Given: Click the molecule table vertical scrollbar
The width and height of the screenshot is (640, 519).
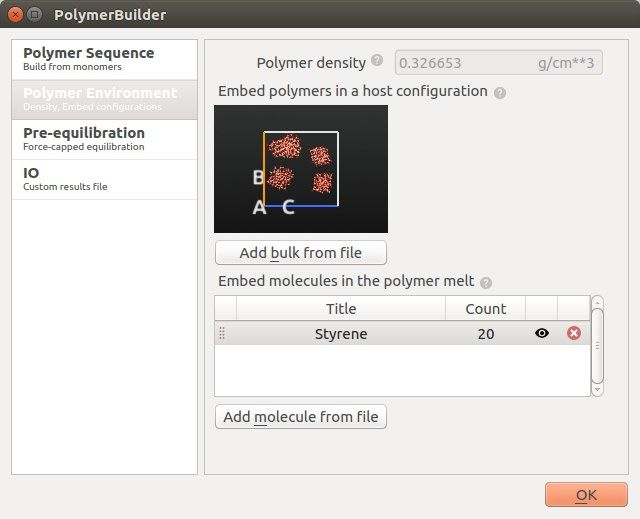Looking at the screenshot, I should point(598,345).
